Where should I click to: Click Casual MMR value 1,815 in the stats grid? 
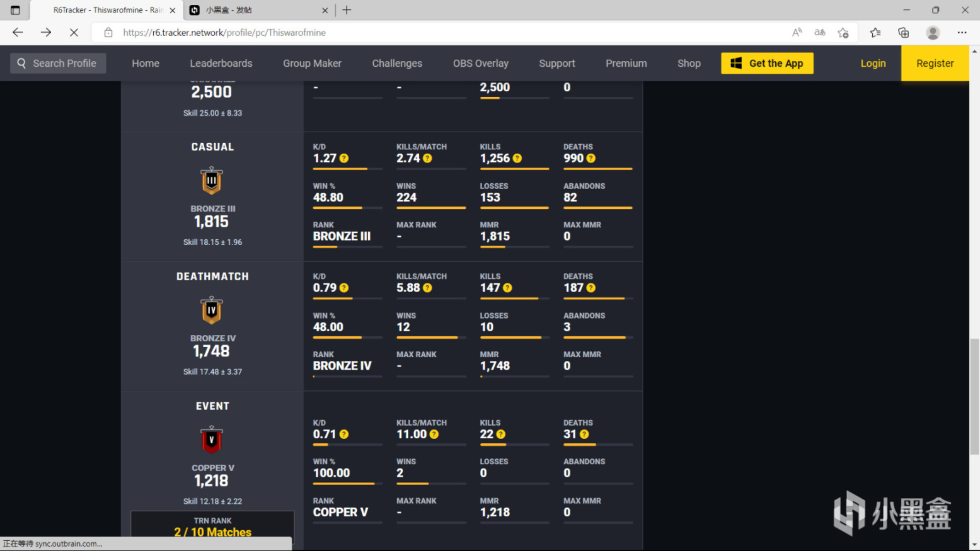coord(495,236)
